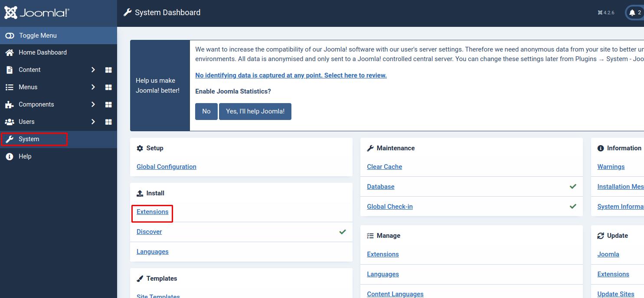This screenshot has height=298, width=644.
Task: Click the Joomla logo in the header
Action: [37, 13]
